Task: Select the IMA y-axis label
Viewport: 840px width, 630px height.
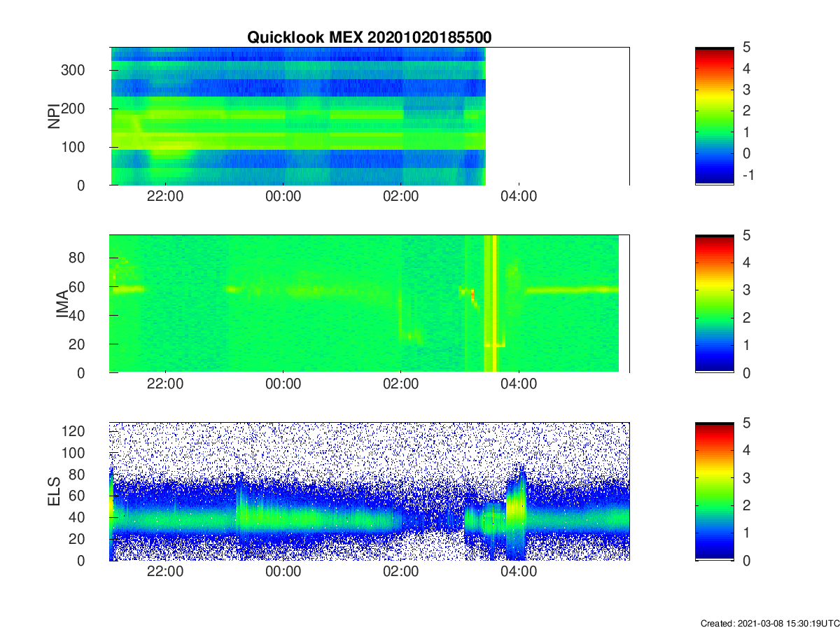Action: coord(61,304)
